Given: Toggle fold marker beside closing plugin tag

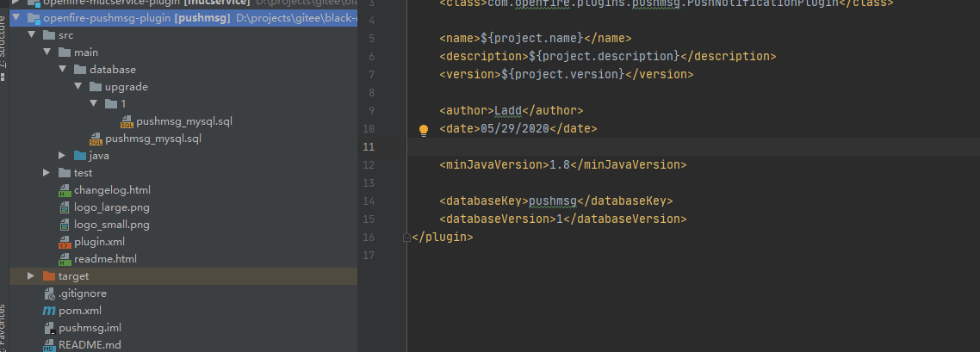Looking at the screenshot, I should click(x=406, y=238).
